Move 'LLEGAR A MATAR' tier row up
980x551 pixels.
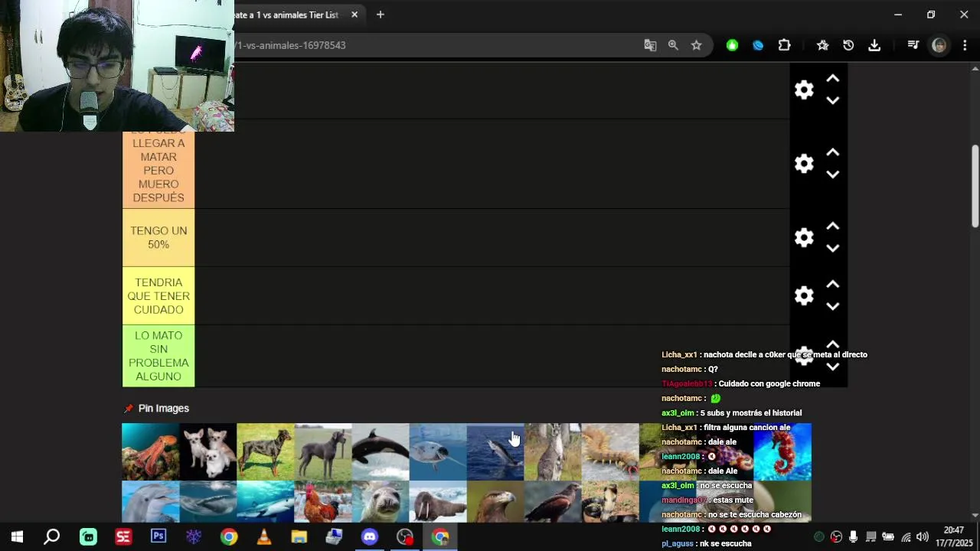point(833,152)
